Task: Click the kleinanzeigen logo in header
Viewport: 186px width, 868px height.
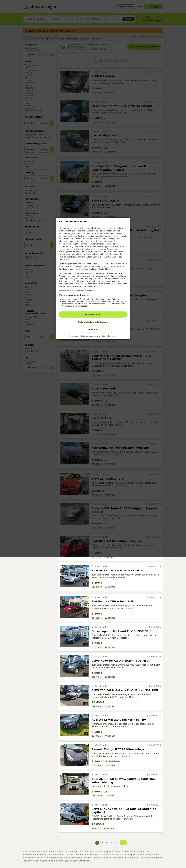Action: point(40,6)
